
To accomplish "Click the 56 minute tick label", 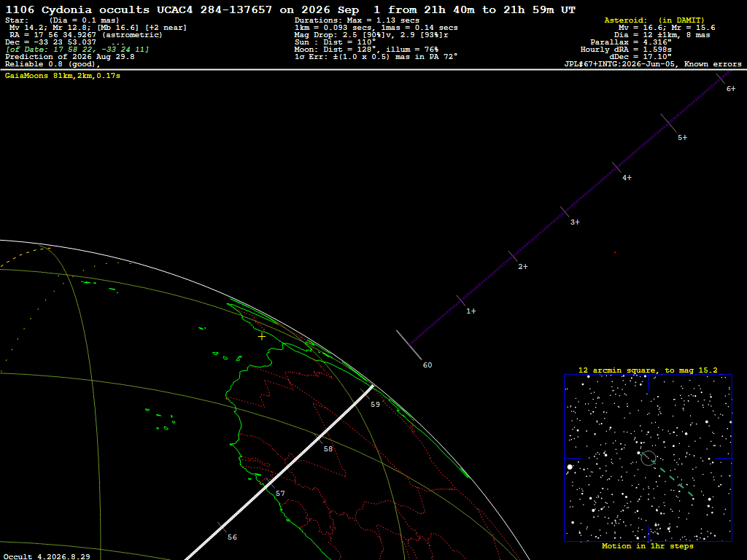I will (x=232, y=537).
